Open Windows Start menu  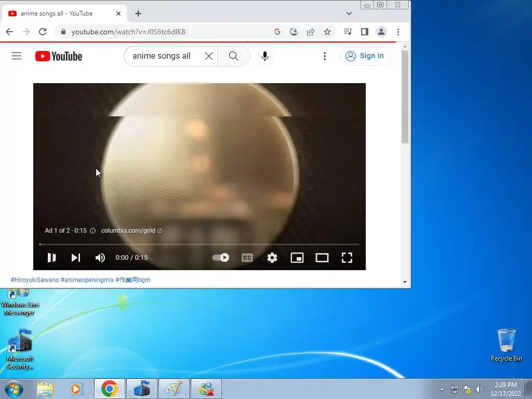tap(14, 389)
